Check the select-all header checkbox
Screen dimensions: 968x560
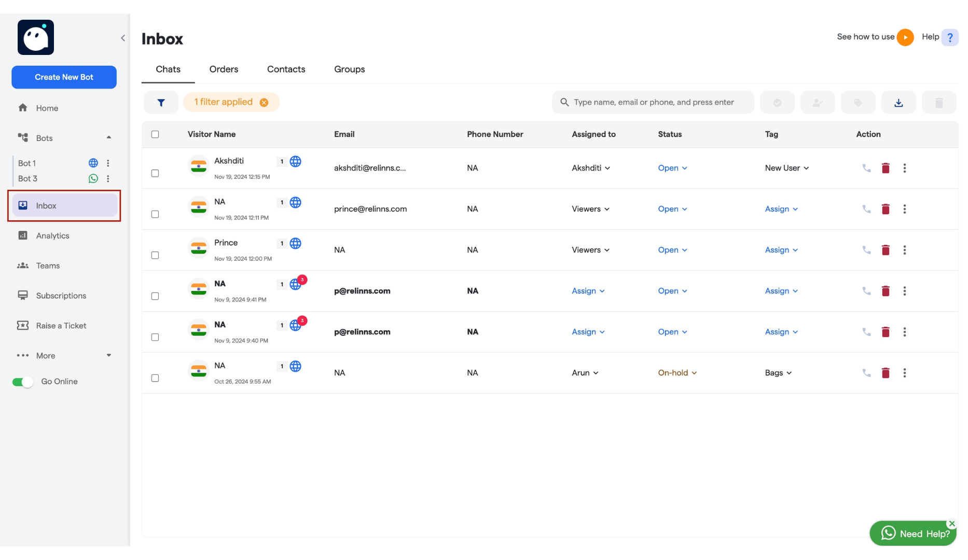click(x=155, y=134)
